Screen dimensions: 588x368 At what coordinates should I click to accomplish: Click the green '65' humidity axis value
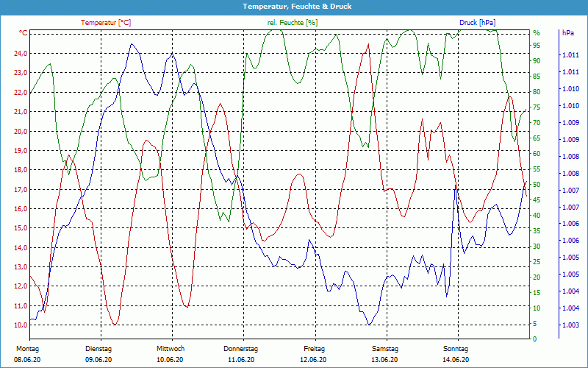[537, 138]
